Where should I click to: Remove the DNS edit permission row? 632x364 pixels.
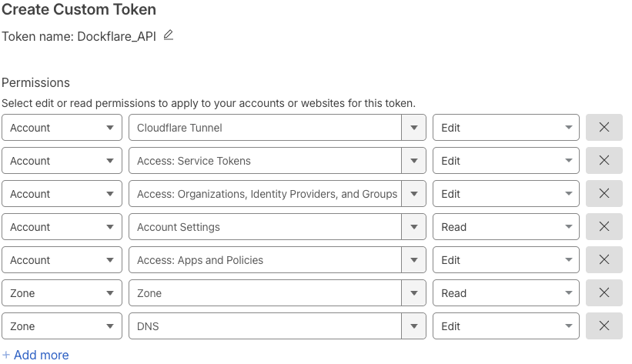click(x=604, y=326)
